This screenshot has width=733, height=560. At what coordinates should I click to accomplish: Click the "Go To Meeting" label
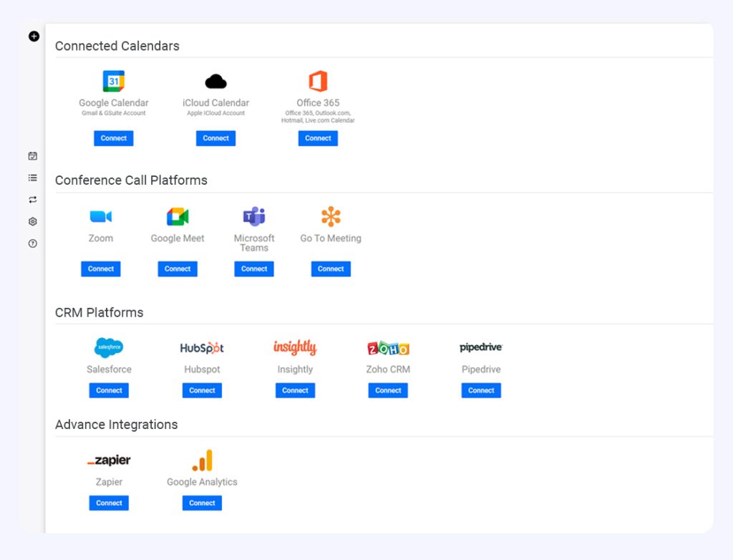tap(331, 238)
